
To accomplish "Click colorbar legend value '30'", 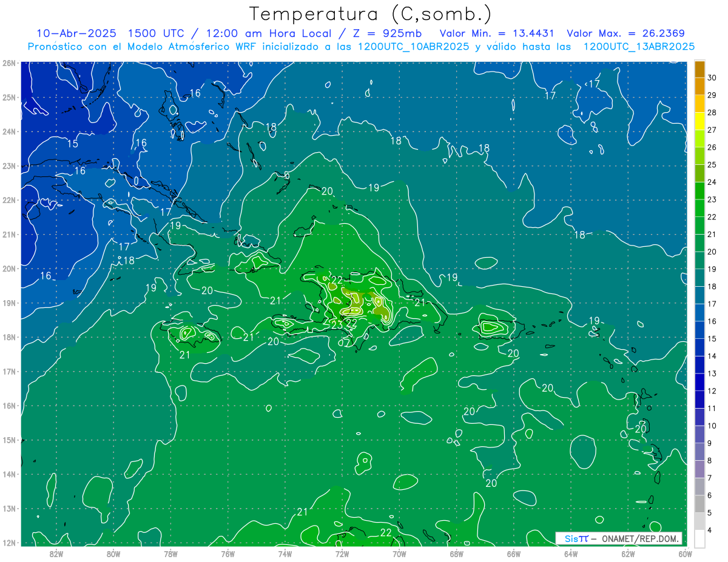I will tap(712, 78).
